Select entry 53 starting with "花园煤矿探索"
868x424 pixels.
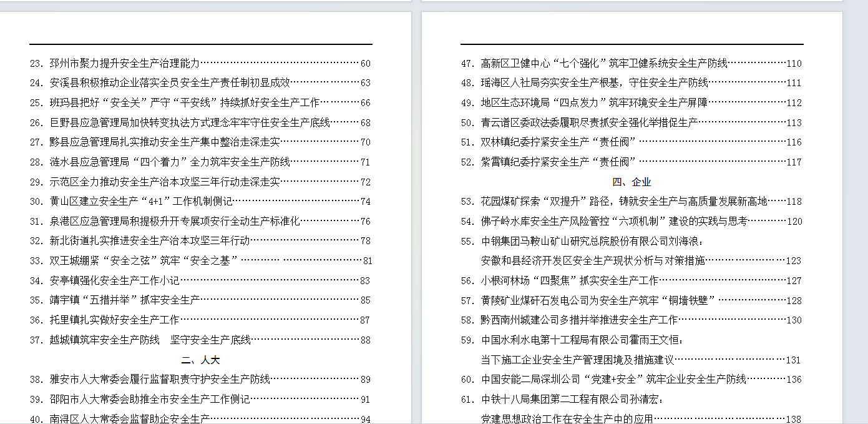pos(631,201)
